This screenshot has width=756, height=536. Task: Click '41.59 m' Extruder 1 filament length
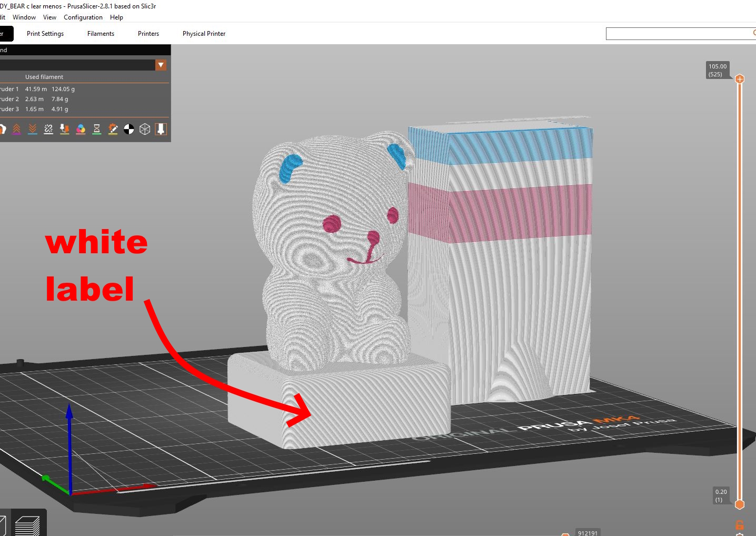coord(36,89)
